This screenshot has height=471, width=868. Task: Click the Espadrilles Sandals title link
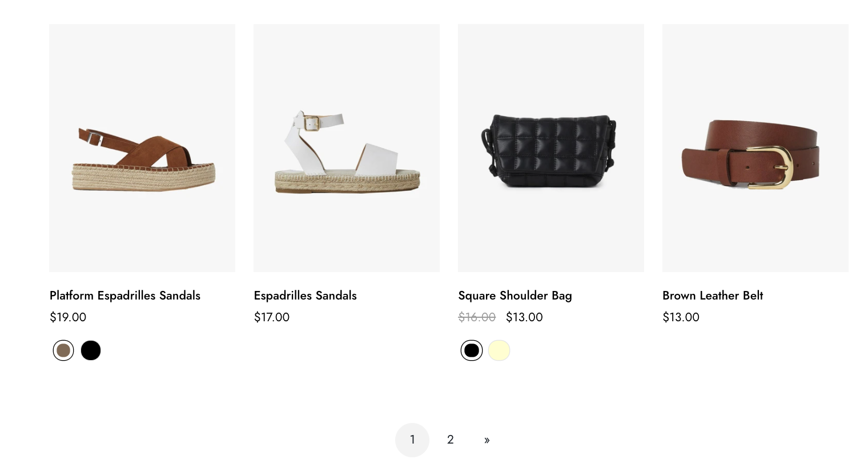coord(306,296)
